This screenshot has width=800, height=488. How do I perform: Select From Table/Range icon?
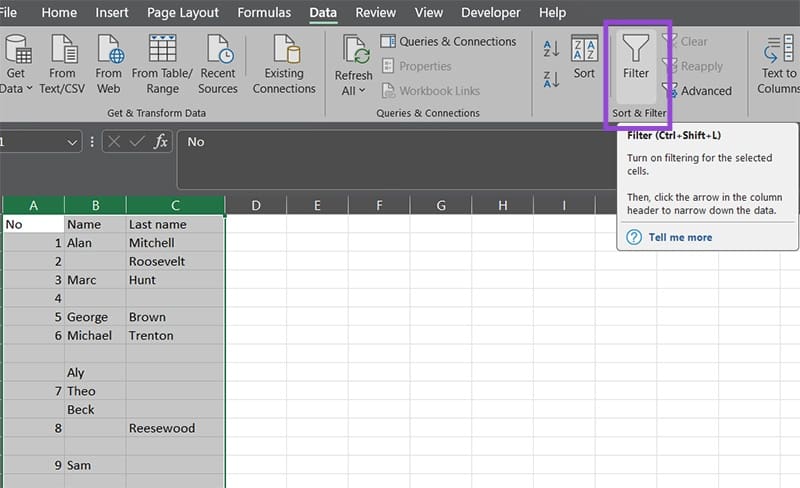click(x=162, y=64)
